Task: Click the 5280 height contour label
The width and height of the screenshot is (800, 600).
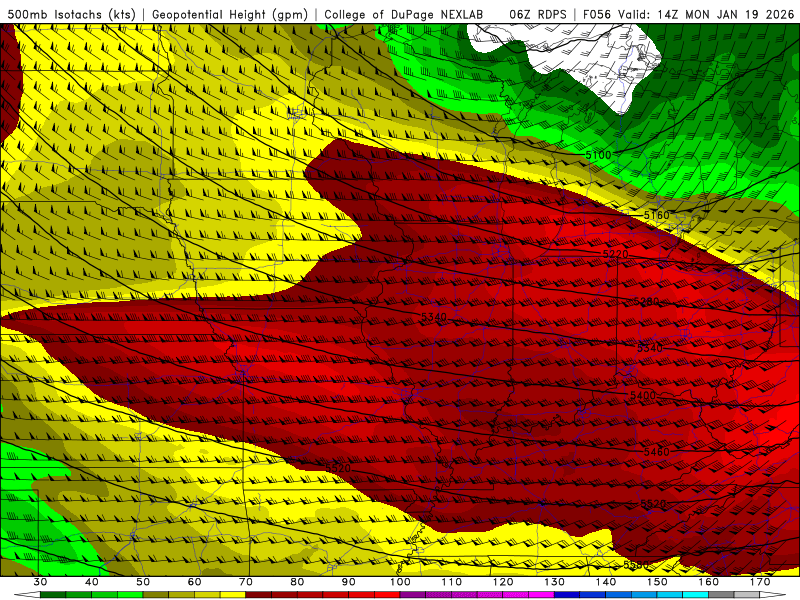Action: pyautogui.click(x=646, y=302)
